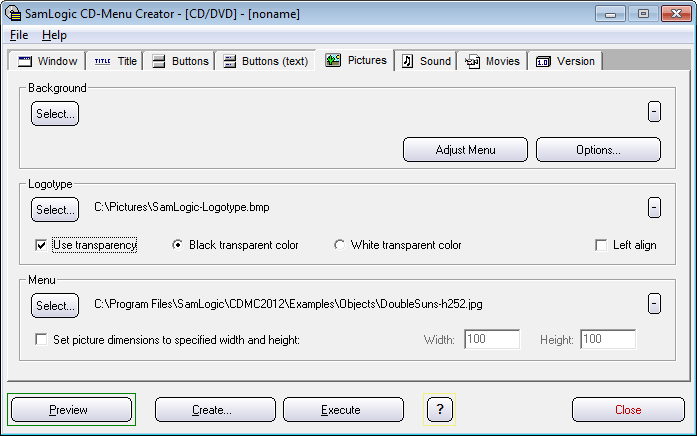Select the Buttons (text) tab
This screenshot has height=436, width=697.
[265, 61]
